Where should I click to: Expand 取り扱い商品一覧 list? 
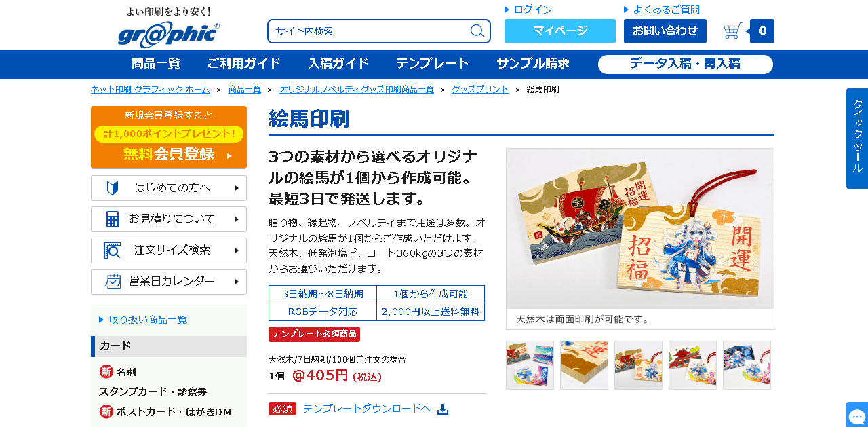[x=144, y=320]
